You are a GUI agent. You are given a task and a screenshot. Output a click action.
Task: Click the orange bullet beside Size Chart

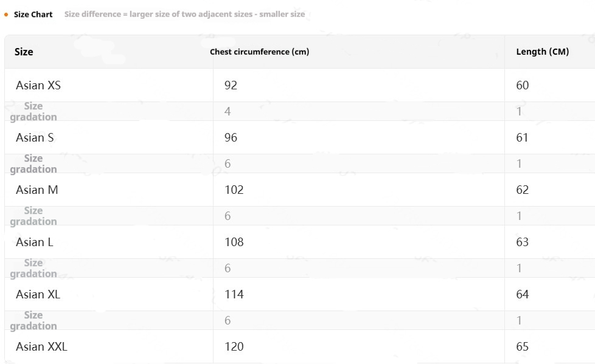pyautogui.click(x=6, y=14)
